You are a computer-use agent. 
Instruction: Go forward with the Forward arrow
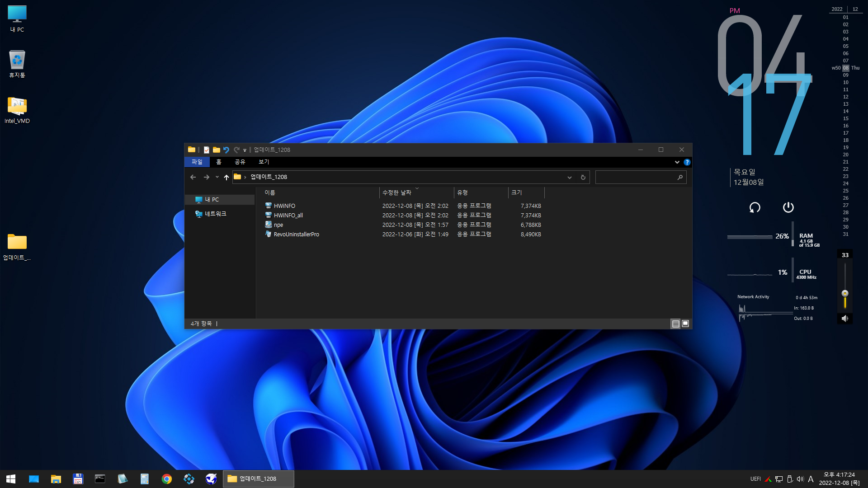coord(206,177)
